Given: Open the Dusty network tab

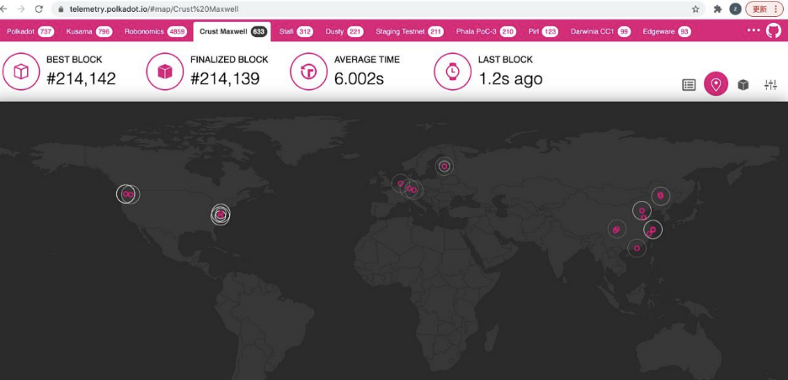Looking at the screenshot, I should [x=344, y=31].
